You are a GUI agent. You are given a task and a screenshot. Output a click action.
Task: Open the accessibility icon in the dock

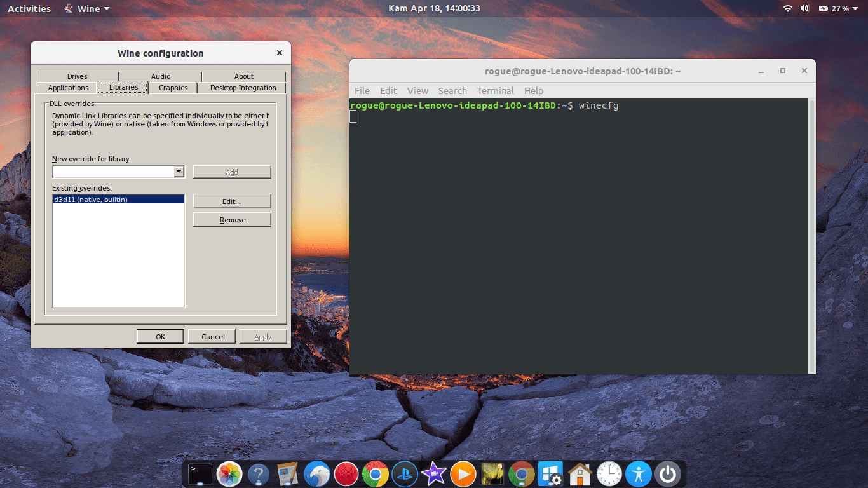point(638,473)
